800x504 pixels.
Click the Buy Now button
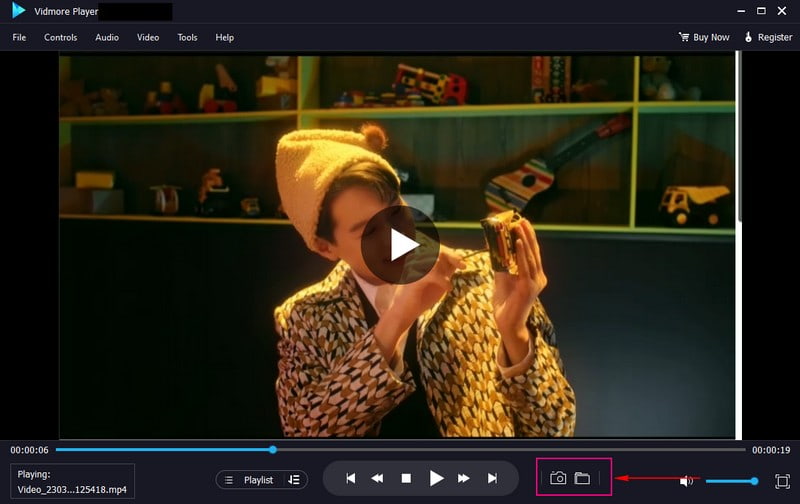[704, 37]
